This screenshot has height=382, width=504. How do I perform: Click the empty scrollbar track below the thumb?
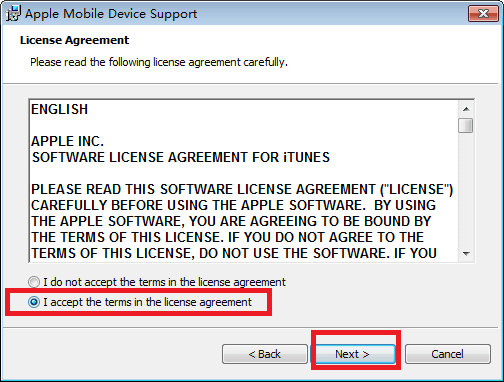[x=466, y=190]
